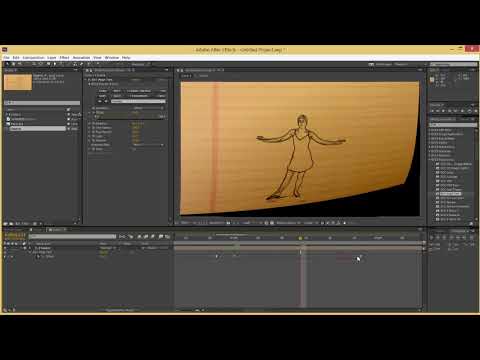
Task: Select the Rotation tool
Action: 28,64
